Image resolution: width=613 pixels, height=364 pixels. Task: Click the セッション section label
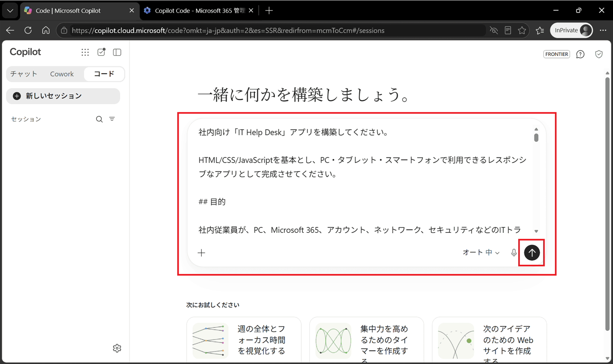(26, 119)
